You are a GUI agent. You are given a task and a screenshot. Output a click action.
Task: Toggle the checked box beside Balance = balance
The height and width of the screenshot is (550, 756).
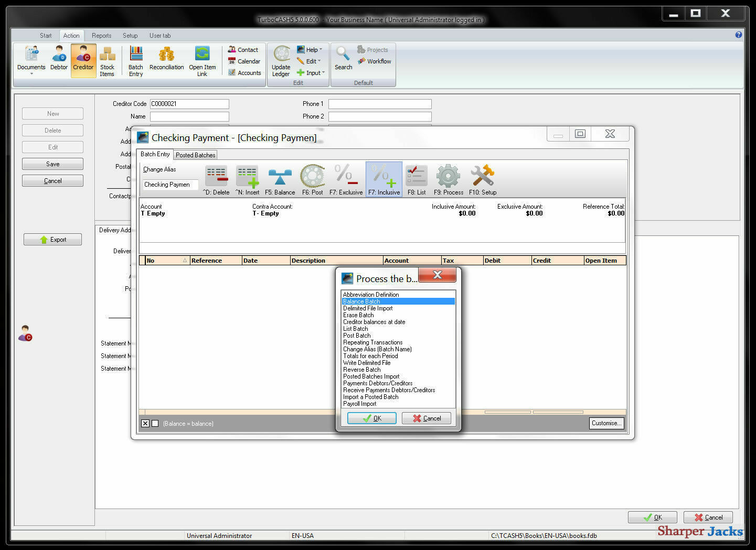(145, 424)
